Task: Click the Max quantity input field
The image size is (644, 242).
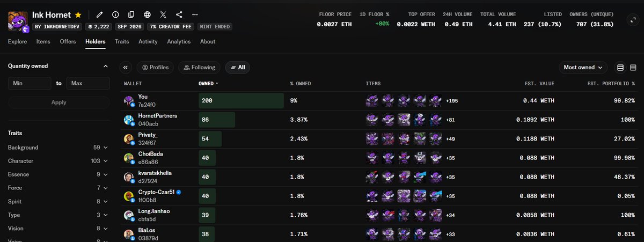Action: [88, 83]
